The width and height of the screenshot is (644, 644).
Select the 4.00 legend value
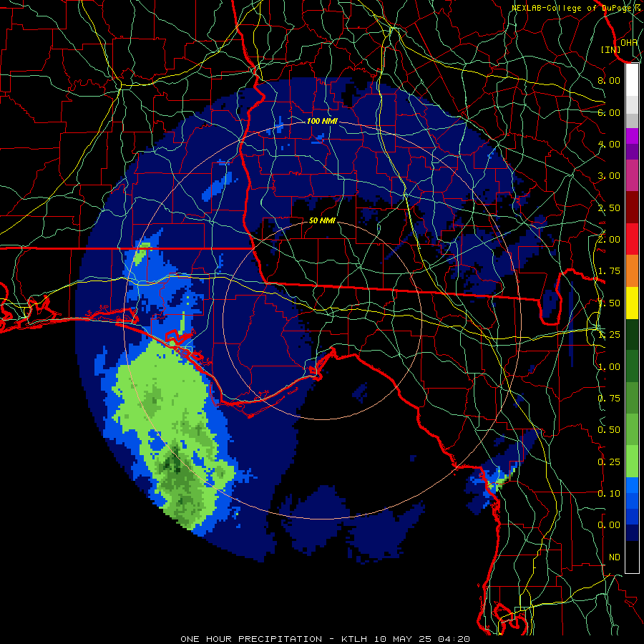click(609, 144)
